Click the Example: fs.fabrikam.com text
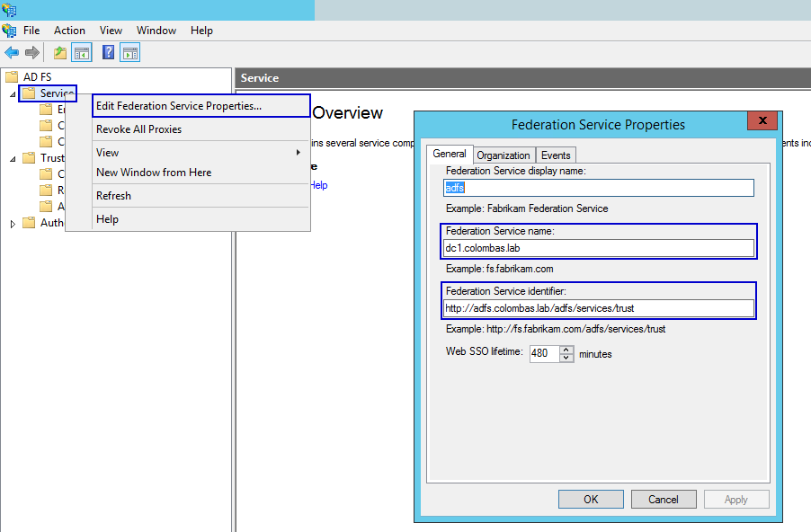 click(x=499, y=269)
